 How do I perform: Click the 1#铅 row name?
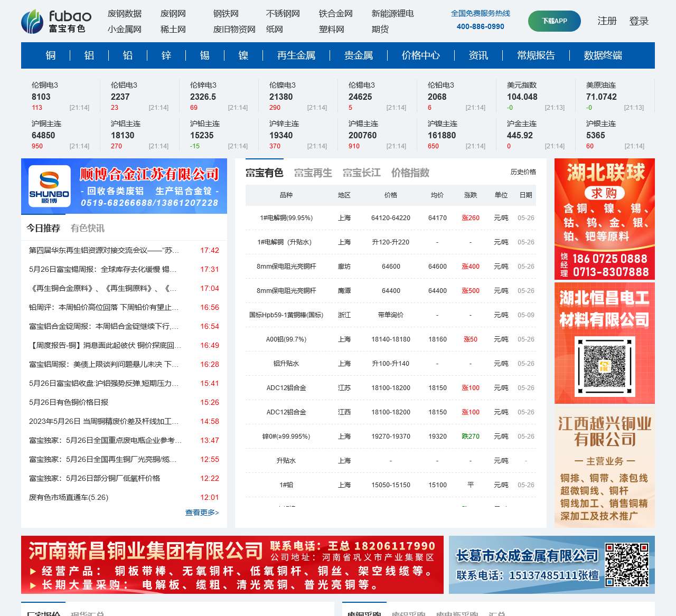click(286, 485)
